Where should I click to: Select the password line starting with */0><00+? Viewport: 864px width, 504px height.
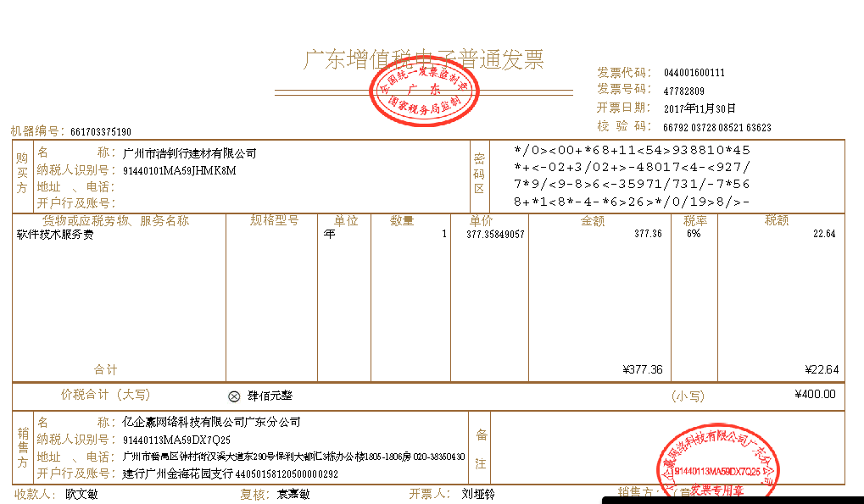click(632, 150)
